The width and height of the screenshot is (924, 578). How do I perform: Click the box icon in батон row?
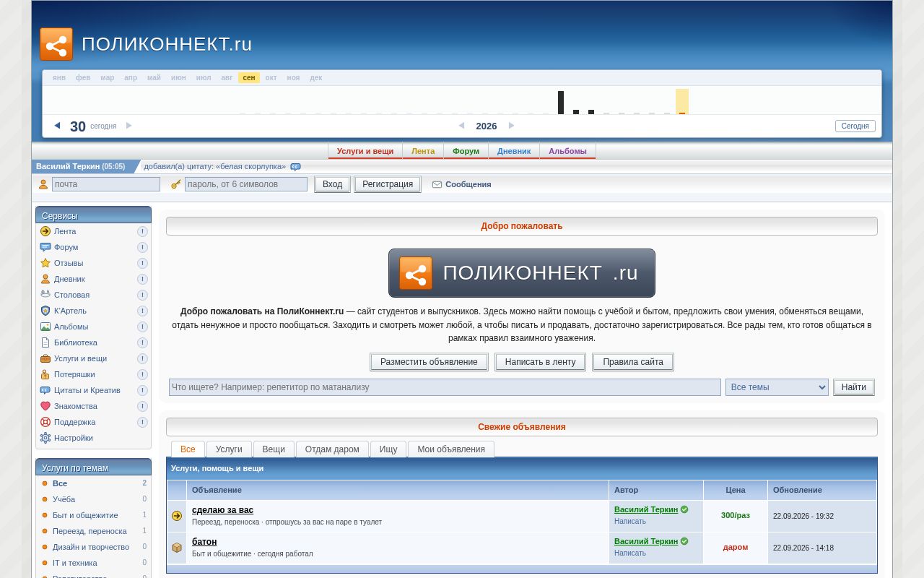177,548
